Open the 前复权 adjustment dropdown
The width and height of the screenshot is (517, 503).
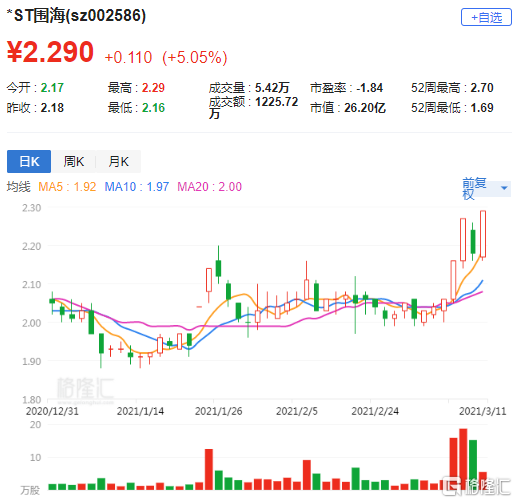click(486, 188)
